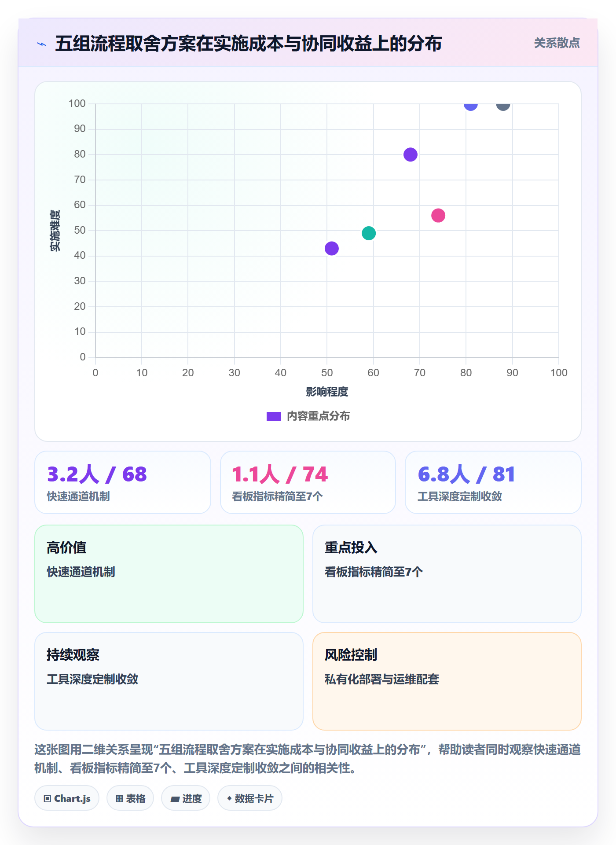
Task: Select 快速通道机制 inside the 高价值 card
Action: pyautogui.click(x=81, y=572)
